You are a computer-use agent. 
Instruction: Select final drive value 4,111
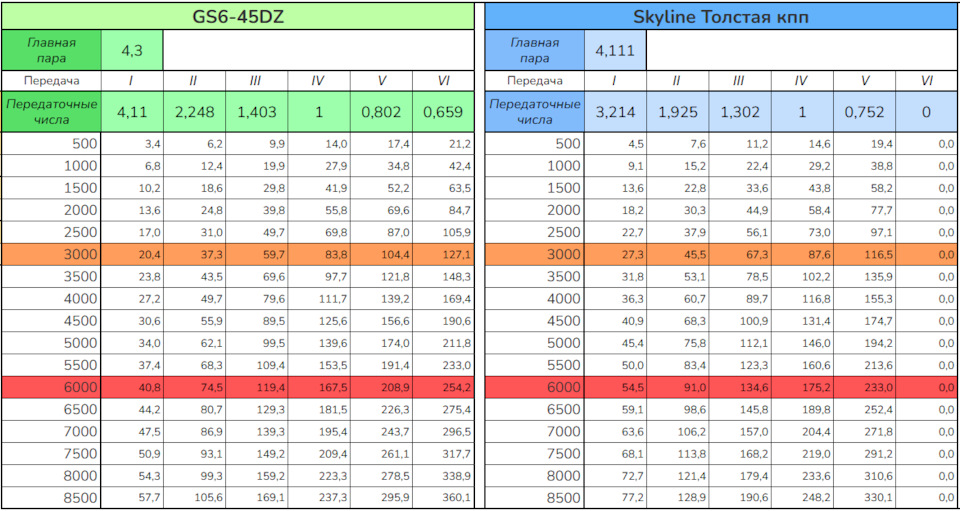(x=615, y=50)
